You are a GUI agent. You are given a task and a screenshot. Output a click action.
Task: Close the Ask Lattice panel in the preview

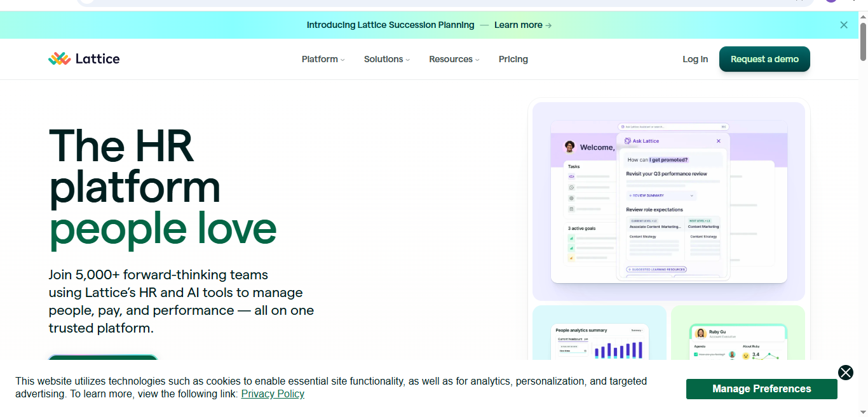(x=719, y=141)
